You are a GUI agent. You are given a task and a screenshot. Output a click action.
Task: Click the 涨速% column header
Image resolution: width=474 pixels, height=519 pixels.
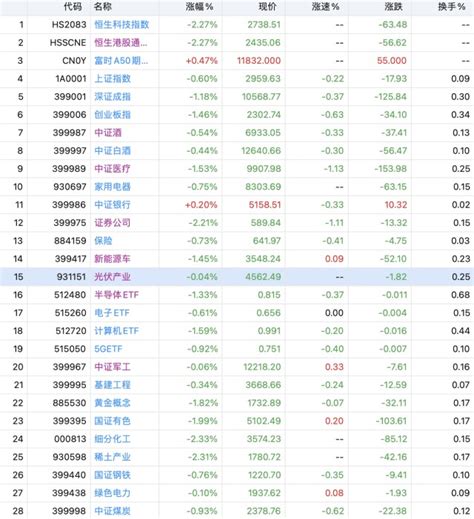point(325,7)
